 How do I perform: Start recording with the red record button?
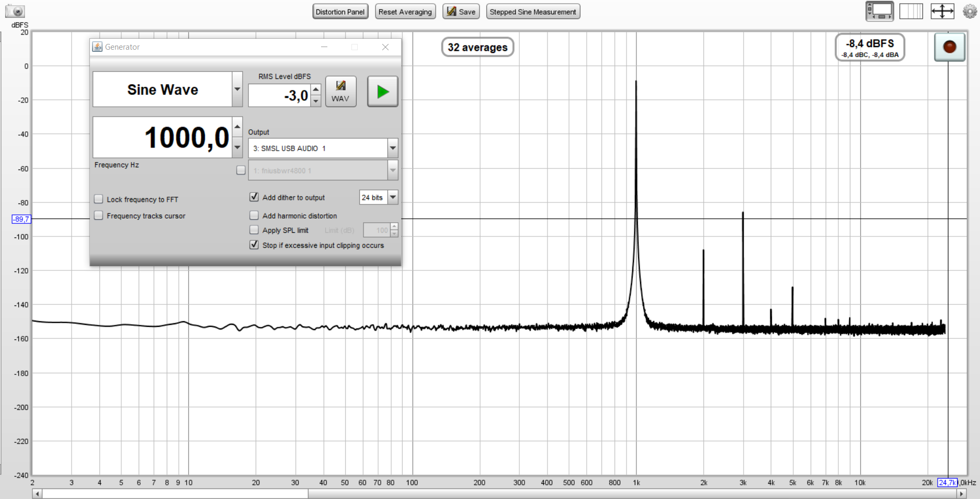pos(950,47)
